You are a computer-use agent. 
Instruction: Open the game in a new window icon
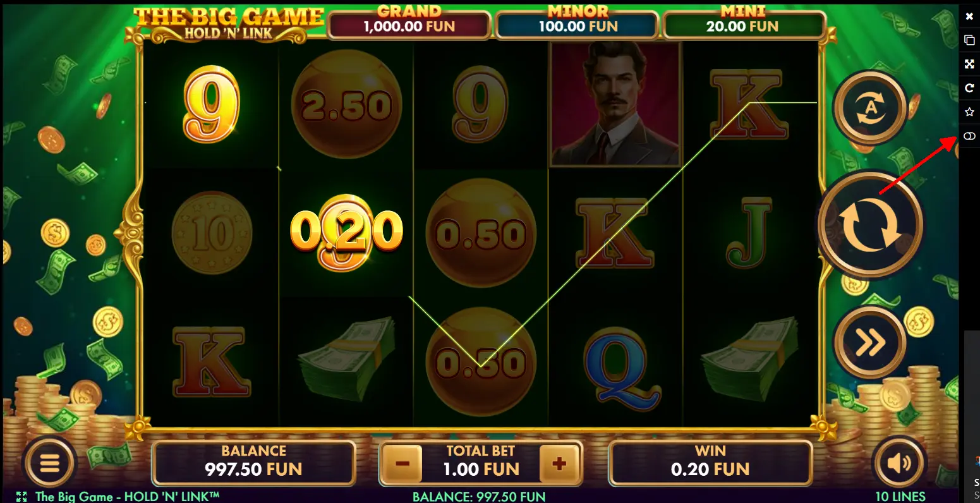click(969, 40)
